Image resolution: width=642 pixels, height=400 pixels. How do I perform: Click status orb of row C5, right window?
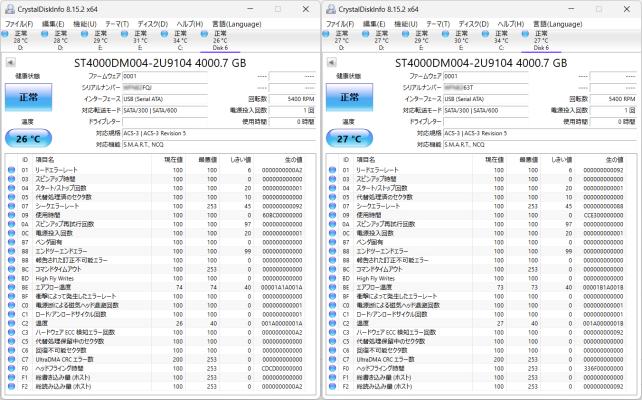pyautogui.click(x=332, y=341)
